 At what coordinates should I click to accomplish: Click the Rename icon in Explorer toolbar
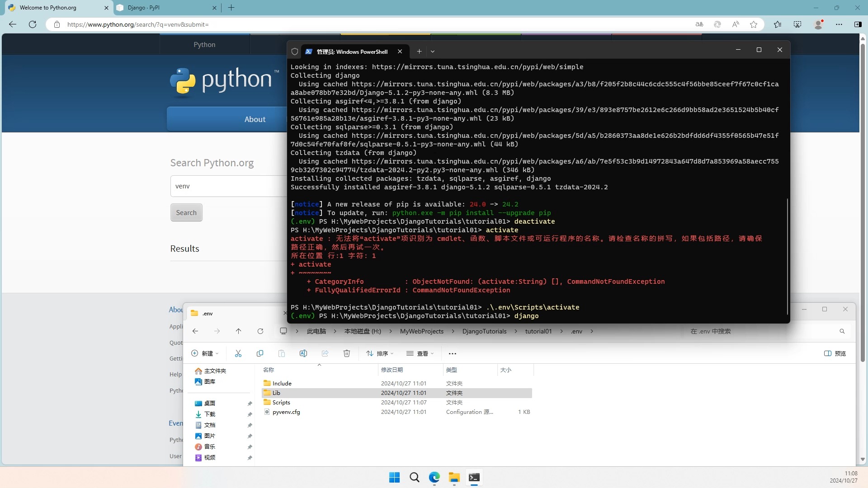[x=303, y=353]
